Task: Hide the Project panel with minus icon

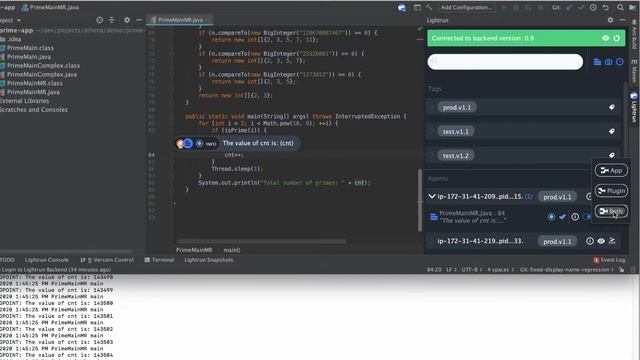Action: click(139, 20)
